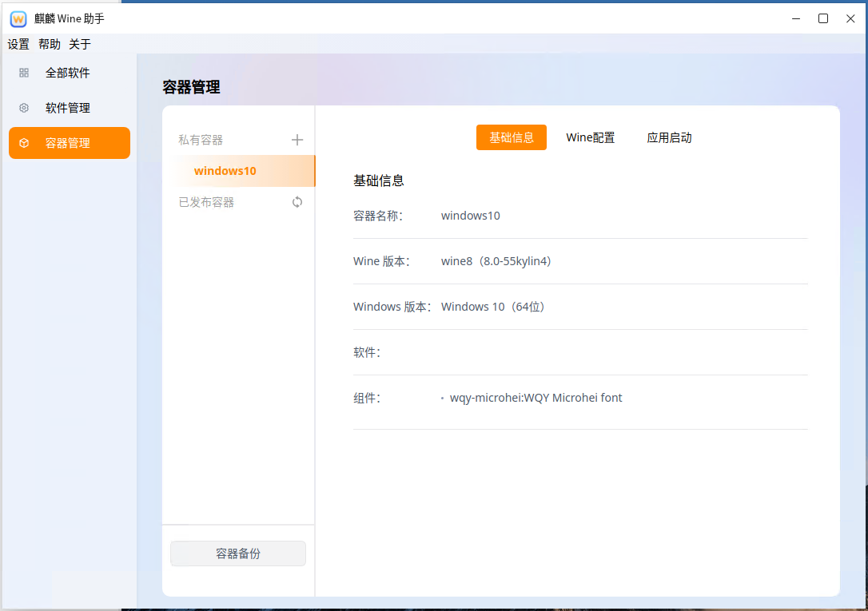The image size is (868, 611).
Task: Click the 私有容器 section label
Action: pos(201,140)
